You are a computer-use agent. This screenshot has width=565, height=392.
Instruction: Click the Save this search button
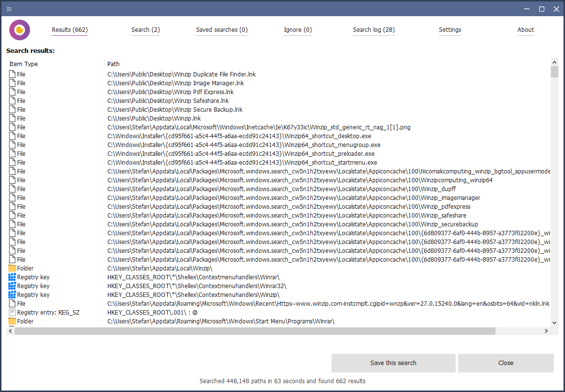(393, 363)
